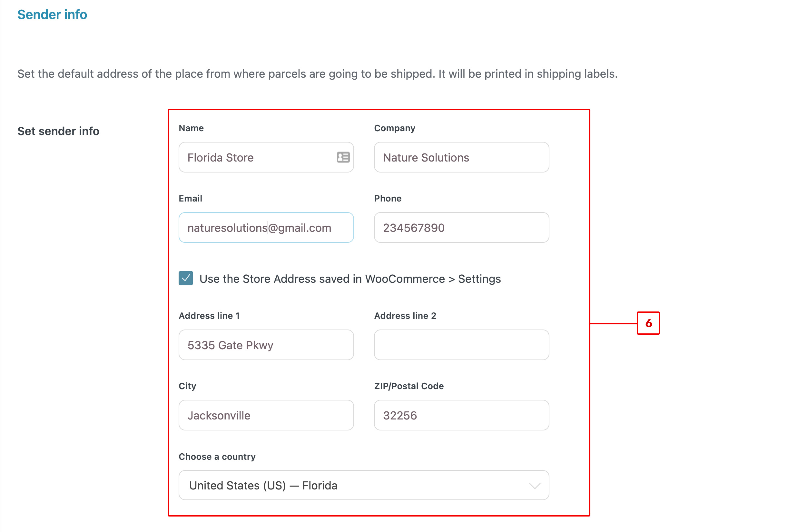Click the Set sender info label
Viewport: 788px width, 532px height.
58,131
